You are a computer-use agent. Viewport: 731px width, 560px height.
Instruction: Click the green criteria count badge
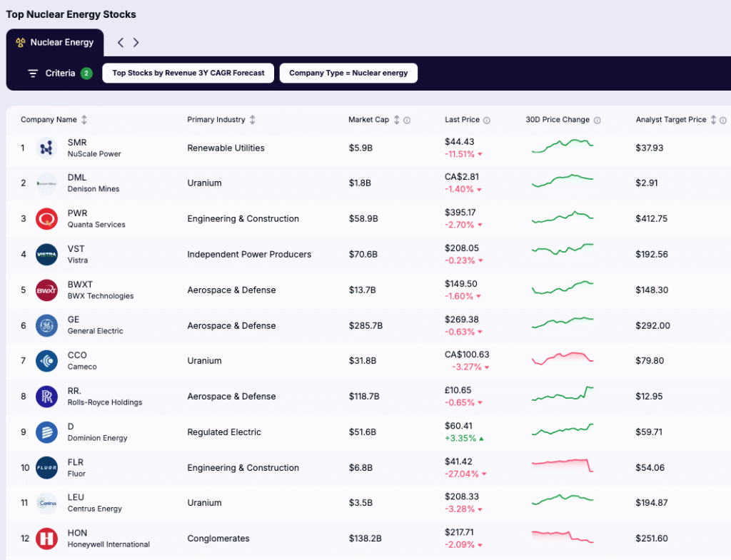pos(86,73)
